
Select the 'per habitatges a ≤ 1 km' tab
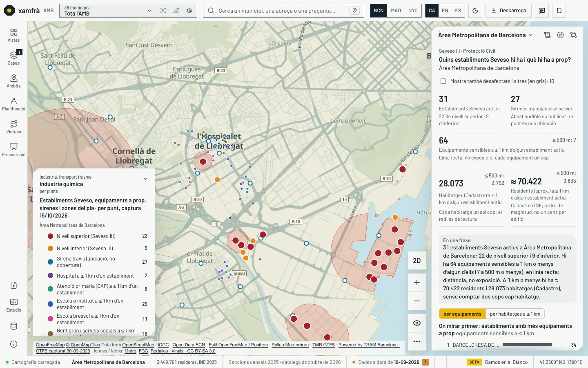click(515, 314)
